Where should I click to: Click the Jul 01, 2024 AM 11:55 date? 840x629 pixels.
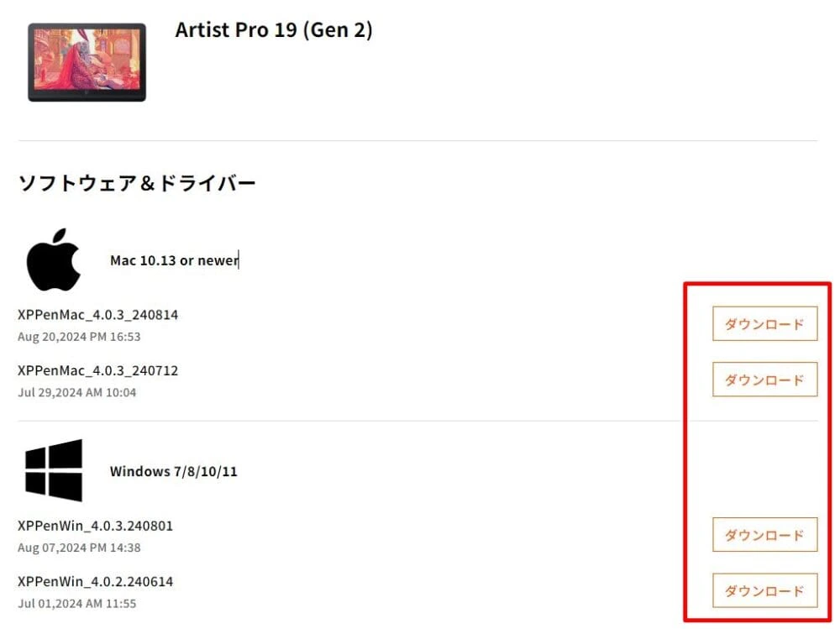point(76,603)
